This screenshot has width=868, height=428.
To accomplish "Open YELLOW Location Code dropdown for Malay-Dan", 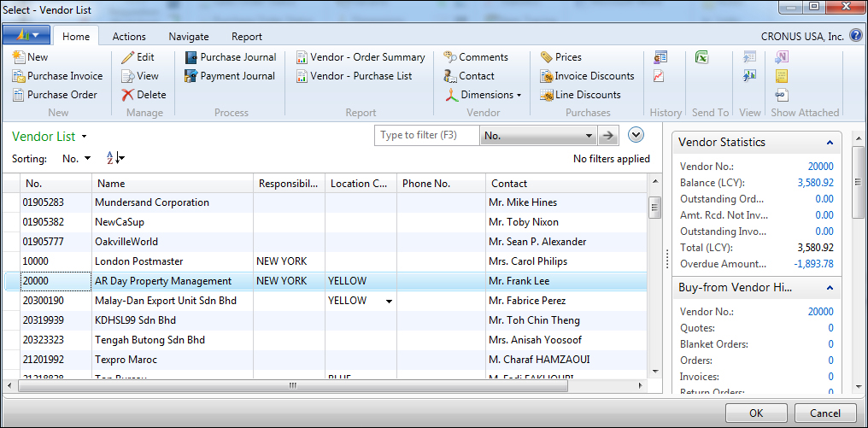I will coord(390,302).
